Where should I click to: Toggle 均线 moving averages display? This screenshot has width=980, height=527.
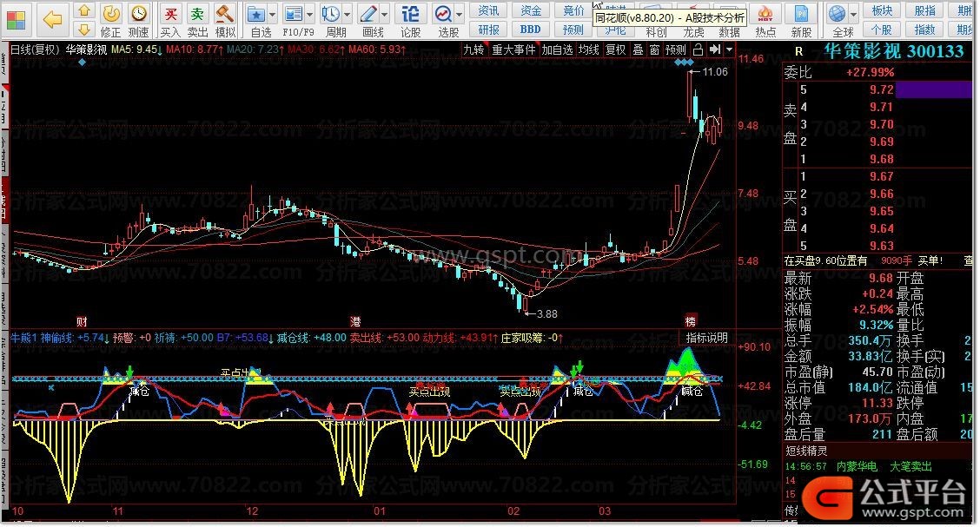[589, 49]
